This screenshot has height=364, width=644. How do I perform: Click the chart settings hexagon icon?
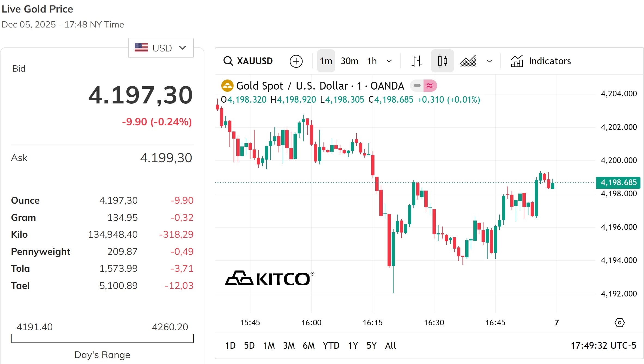tap(619, 322)
